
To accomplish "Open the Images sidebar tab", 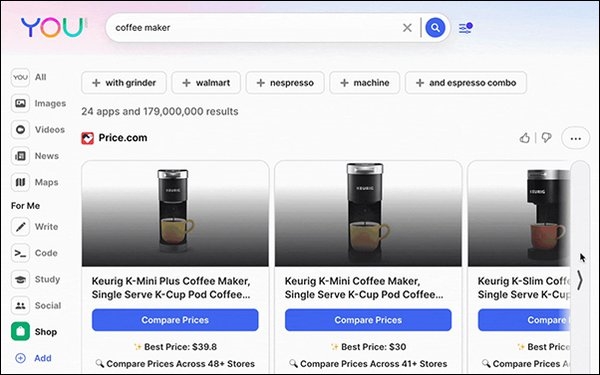I will [38, 103].
